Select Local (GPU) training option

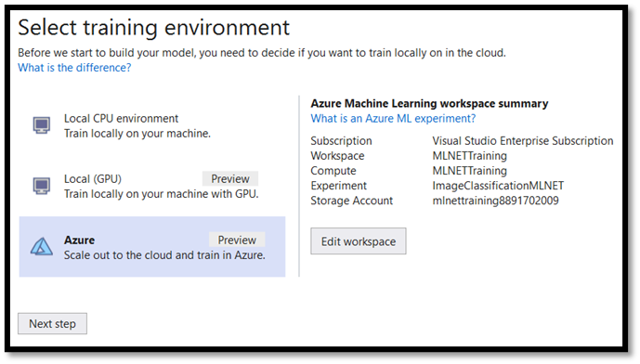pos(151,186)
